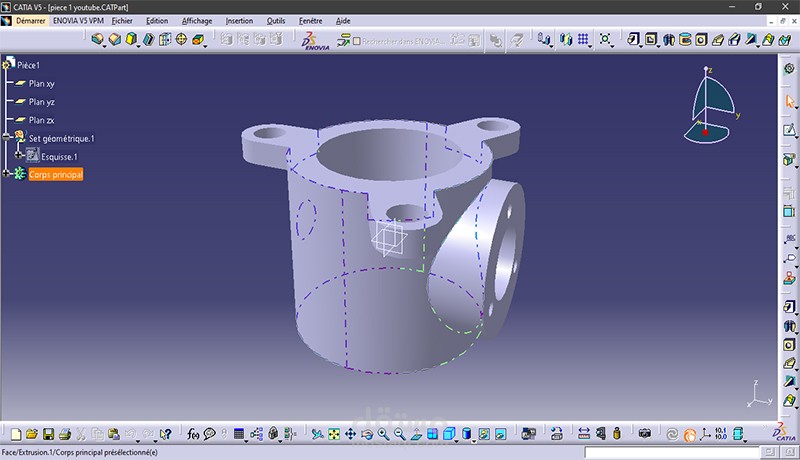Select Plan yz in the tree

coord(41,102)
